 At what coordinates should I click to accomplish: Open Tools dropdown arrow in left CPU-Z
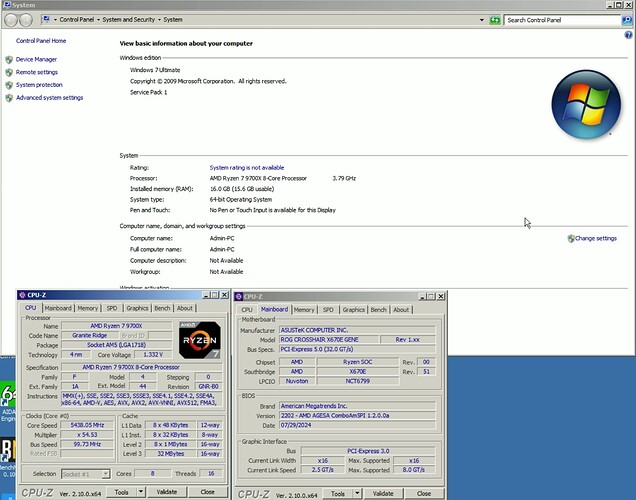click(x=140, y=492)
